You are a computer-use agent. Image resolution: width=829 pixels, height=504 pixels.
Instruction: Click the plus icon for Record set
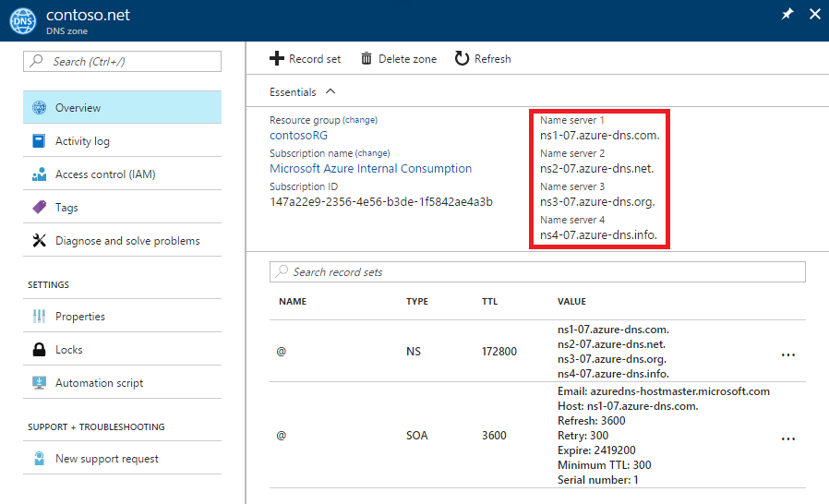277,59
